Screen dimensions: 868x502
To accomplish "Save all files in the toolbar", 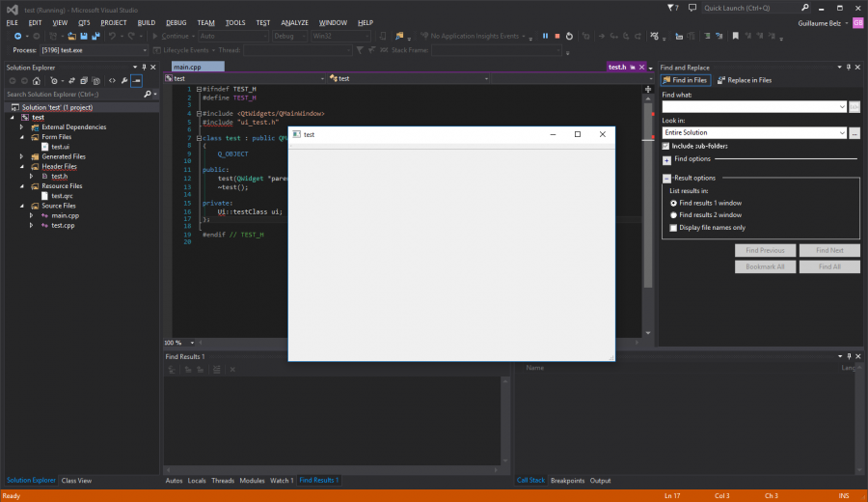I will point(95,36).
